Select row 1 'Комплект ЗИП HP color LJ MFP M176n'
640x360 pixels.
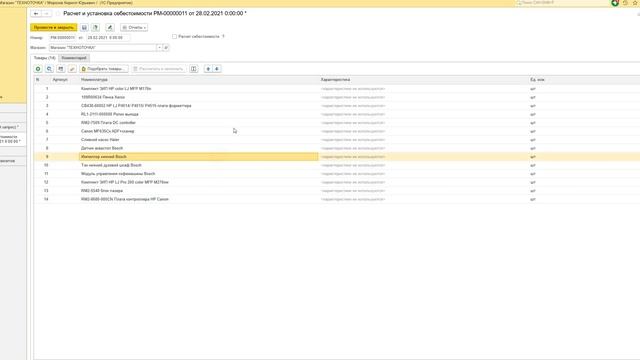337,89
